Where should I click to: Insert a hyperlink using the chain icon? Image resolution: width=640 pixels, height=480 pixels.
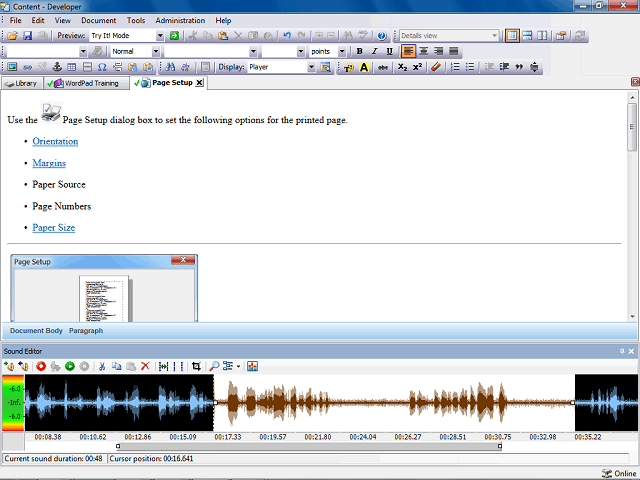[27, 67]
